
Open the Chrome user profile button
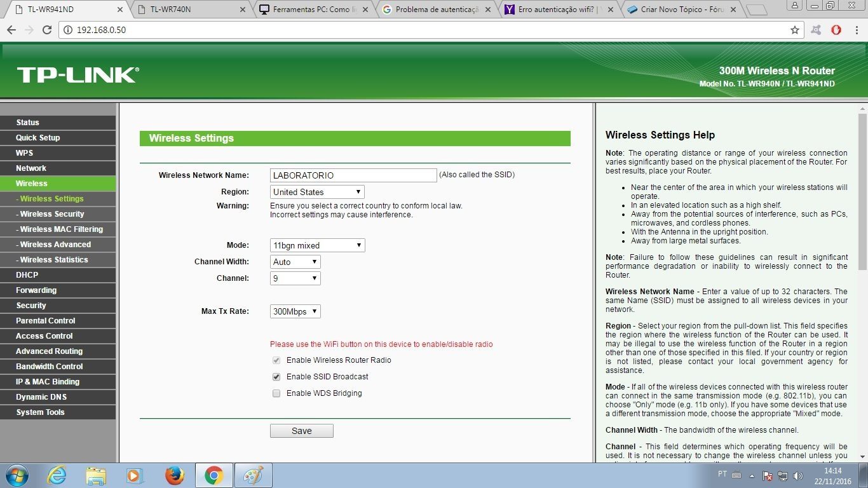coord(795,5)
